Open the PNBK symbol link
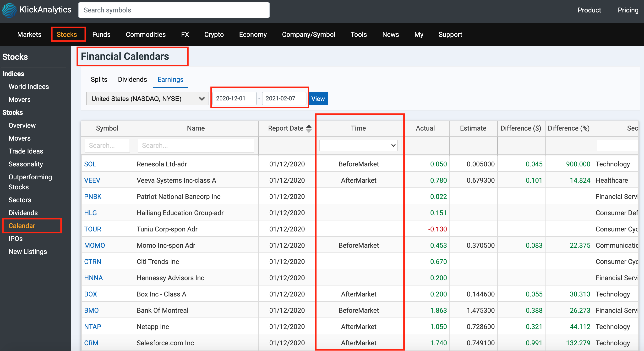 pos(93,197)
